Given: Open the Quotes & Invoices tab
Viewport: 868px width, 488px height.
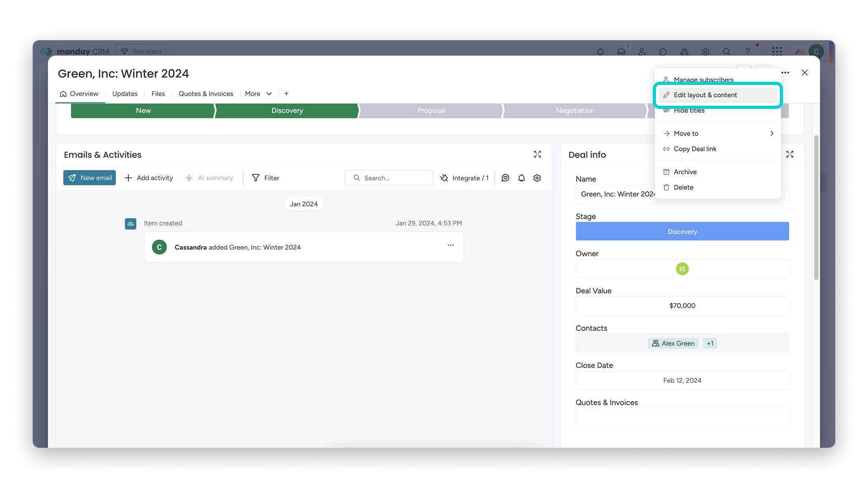Looking at the screenshot, I should [x=206, y=94].
